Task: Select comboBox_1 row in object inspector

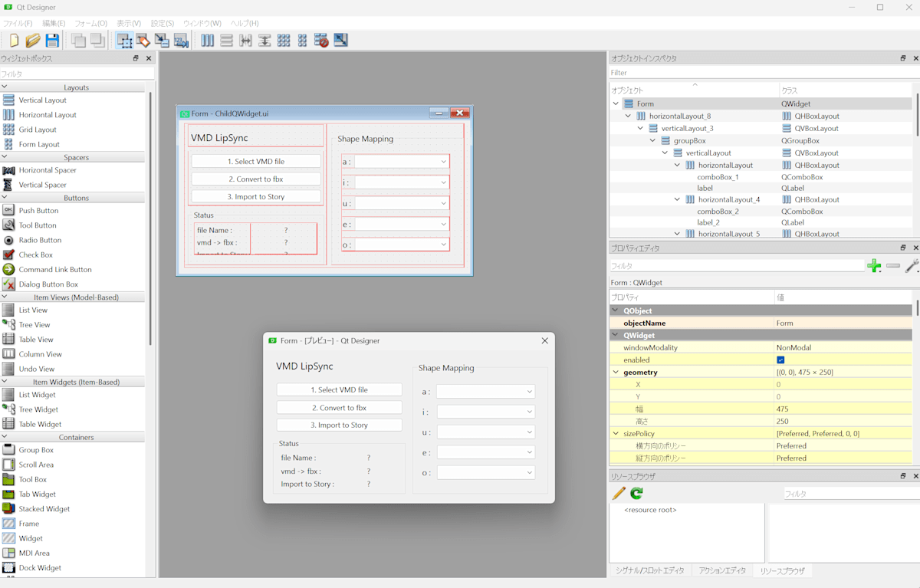Action: pos(718,177)
